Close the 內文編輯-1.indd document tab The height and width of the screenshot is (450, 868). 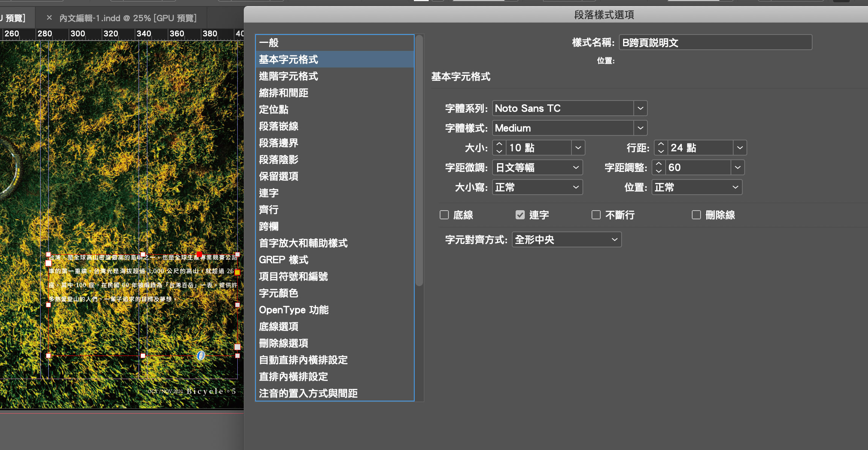[49, 17]
